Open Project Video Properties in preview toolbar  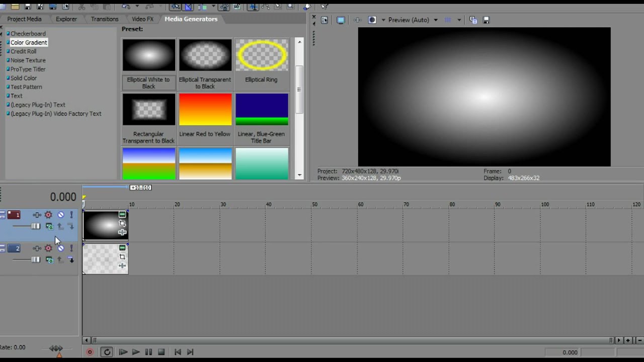[x=325, y=20]
